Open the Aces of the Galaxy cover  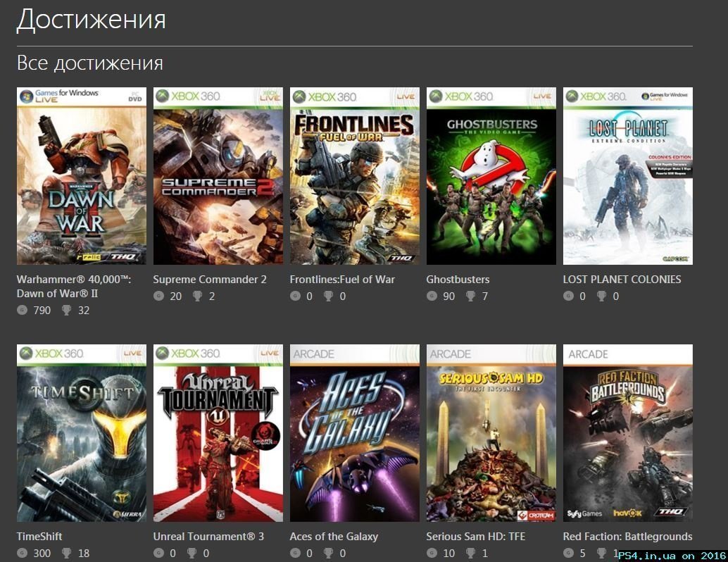355,433
